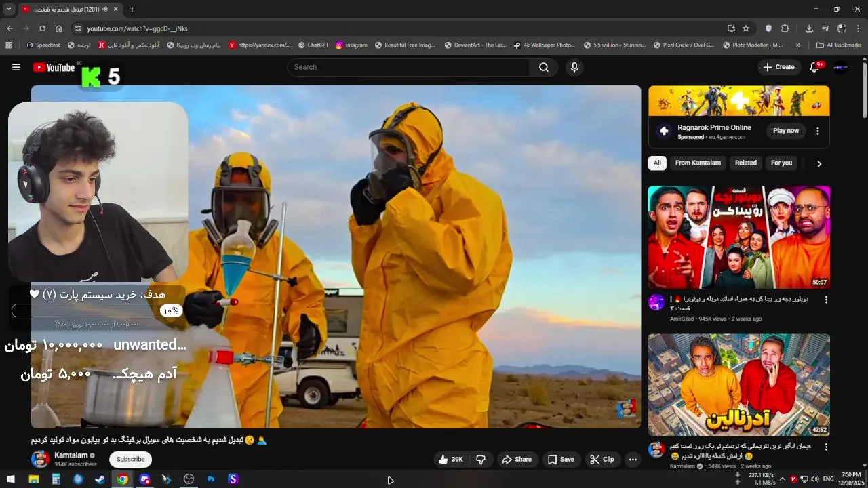Open the 42:52 video thumbnail

[x=739, y=385]
